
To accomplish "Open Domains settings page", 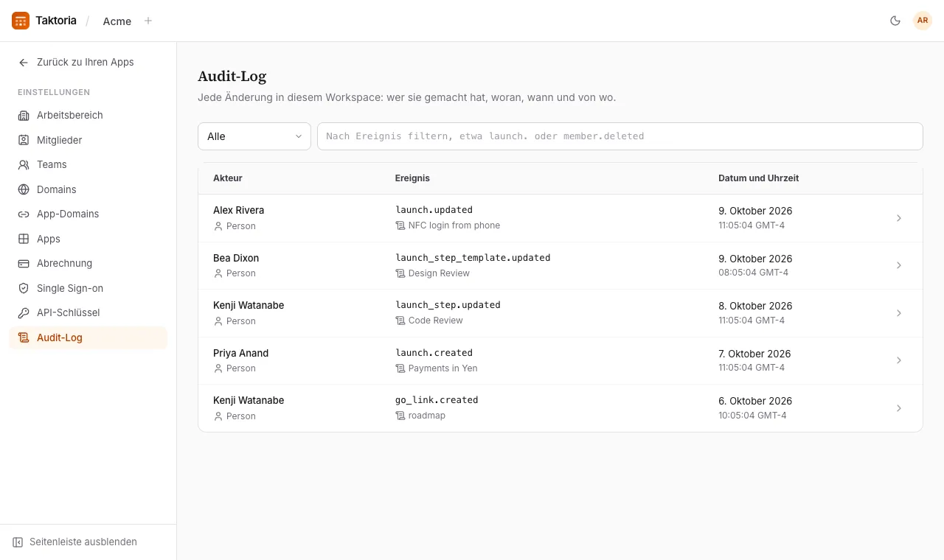I will click(88, 189).
